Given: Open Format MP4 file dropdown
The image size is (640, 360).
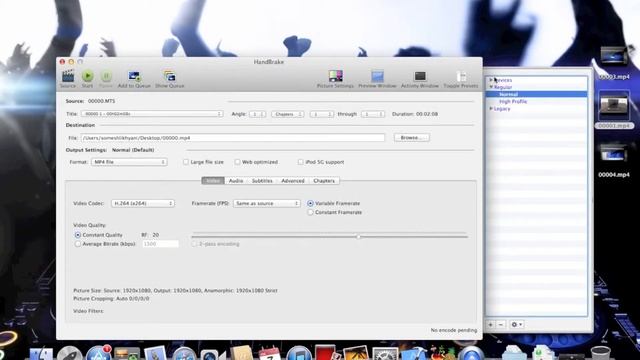Looking at the screenshot, I should (129, 162).
